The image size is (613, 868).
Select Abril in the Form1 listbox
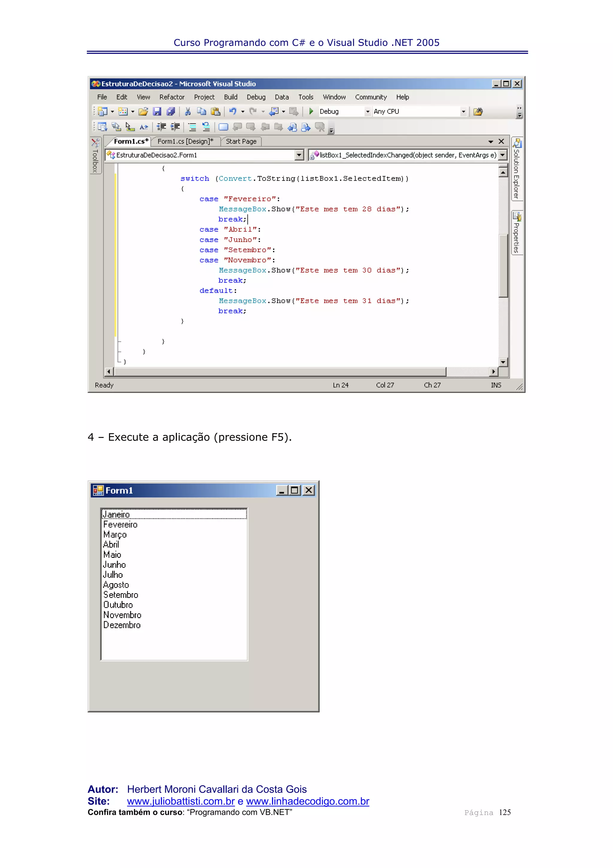click(x=174, y=545)
